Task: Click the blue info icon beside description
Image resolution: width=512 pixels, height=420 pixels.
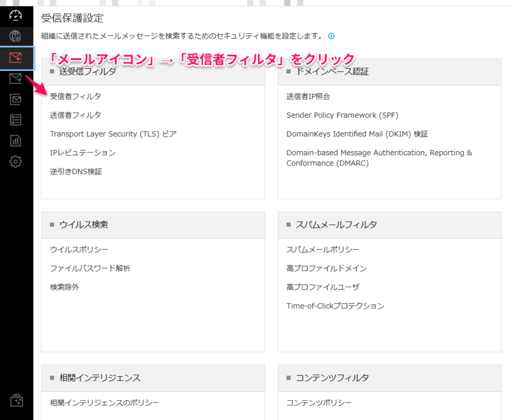Action: (x=331, y=36)
